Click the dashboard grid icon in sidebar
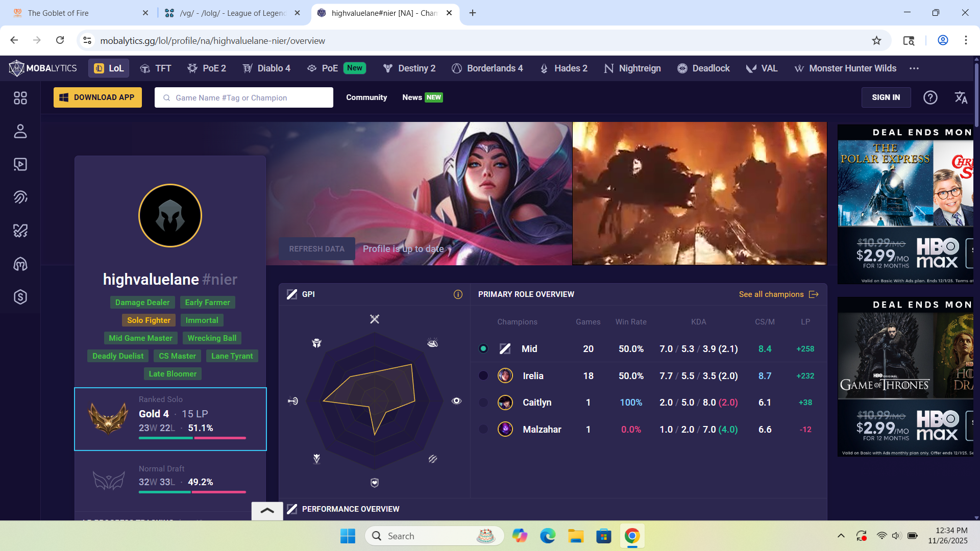 pos(20,98)
